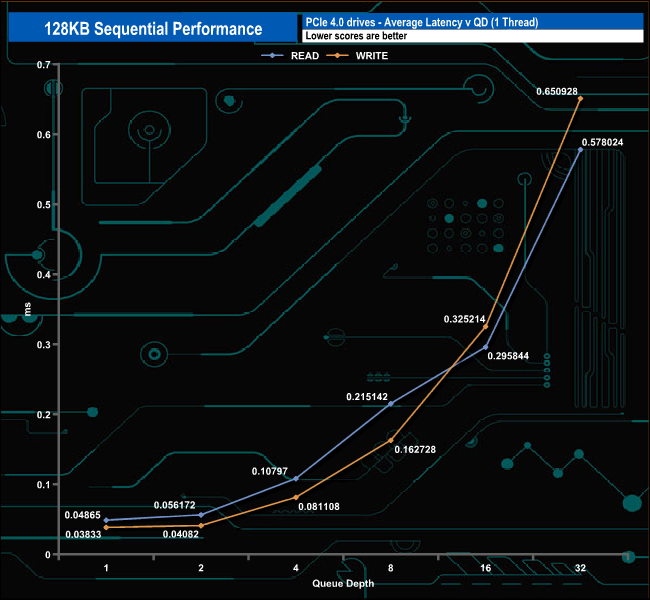The width and height of the screenshot is (650, 600).
Task: Click the read data point at queue depth 2
Action: [201, 515]
